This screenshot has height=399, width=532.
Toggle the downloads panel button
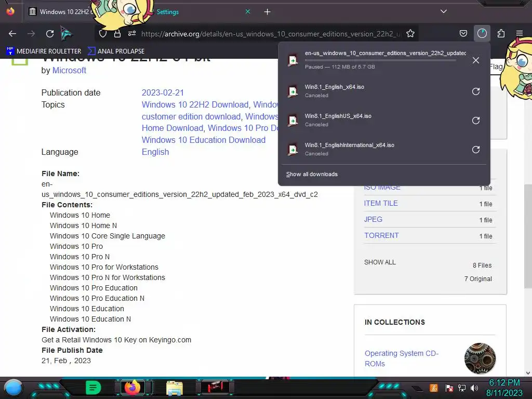click(482, 33)
